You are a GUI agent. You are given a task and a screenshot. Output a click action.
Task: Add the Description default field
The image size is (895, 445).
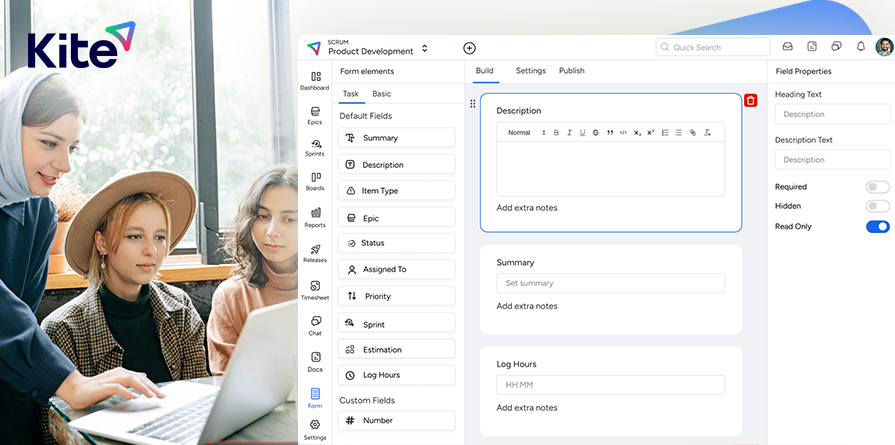coord(397,164)
